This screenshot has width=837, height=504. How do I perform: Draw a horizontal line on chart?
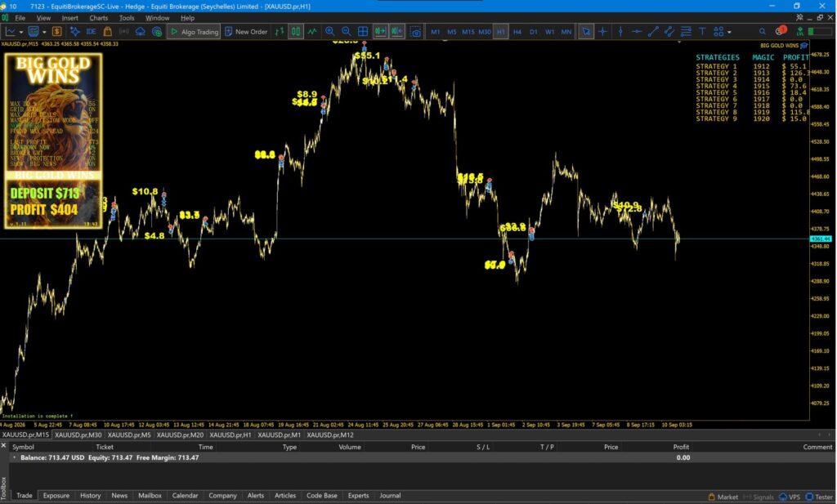pos(636,32)
